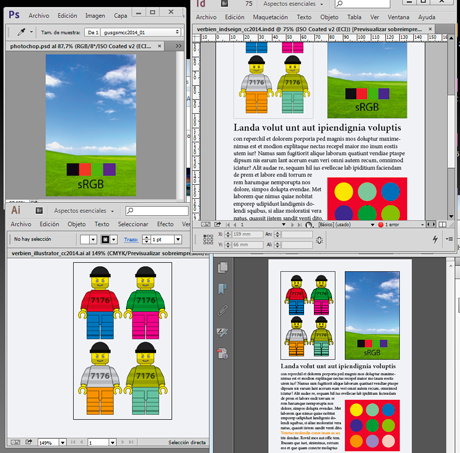This screenshot has width=460, height=453.
Task: Open Acrobat attachments paperclip icon
Action: click(222, 310)
